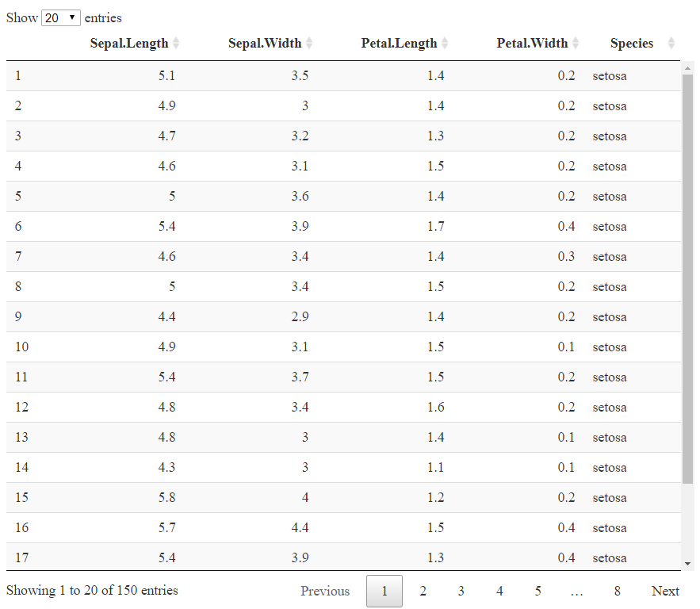Select row 16 with Sepal.Width 4.4

tap(343, 528)
